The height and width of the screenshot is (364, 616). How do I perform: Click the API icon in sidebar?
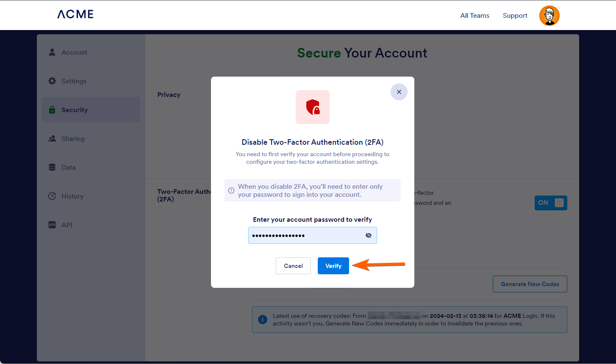[52, 225]
